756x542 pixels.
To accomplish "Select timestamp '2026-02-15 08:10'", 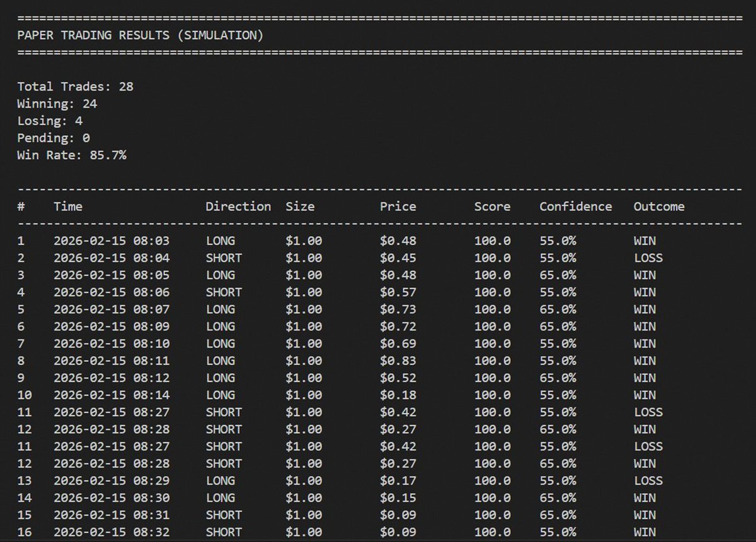I will pyautogui.click(x=112, y=344).
